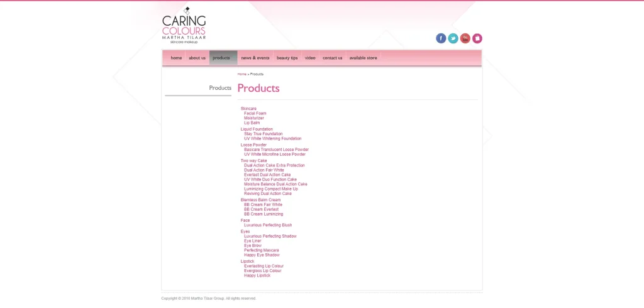
Task: Open the Luminizing Compact Make Up link
Action: 271,189
